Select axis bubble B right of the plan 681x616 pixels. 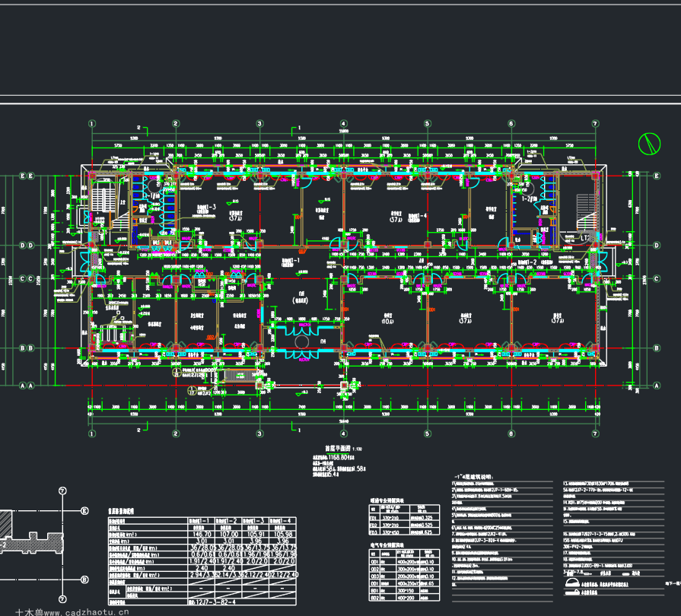pyautogui.click(x=657, y=348)
